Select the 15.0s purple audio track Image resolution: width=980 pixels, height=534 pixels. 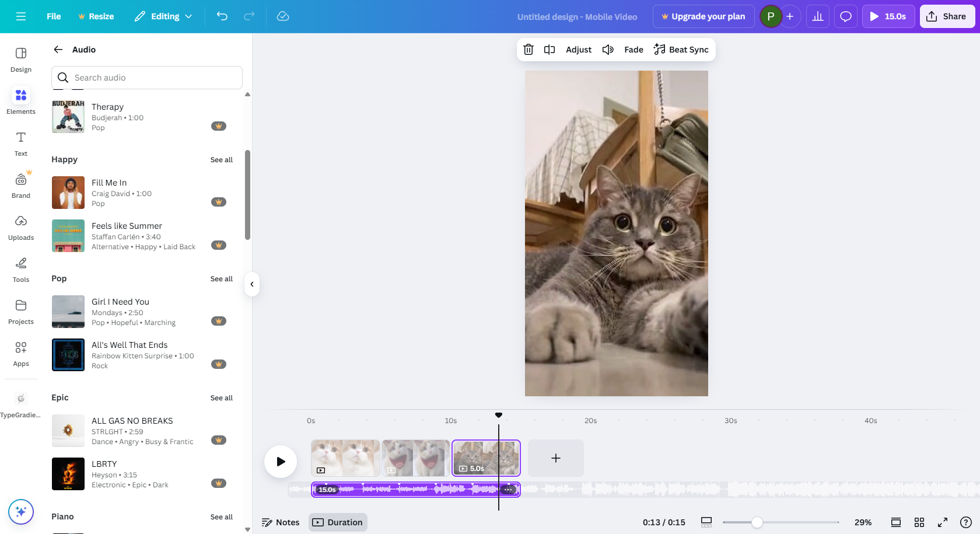415,489
